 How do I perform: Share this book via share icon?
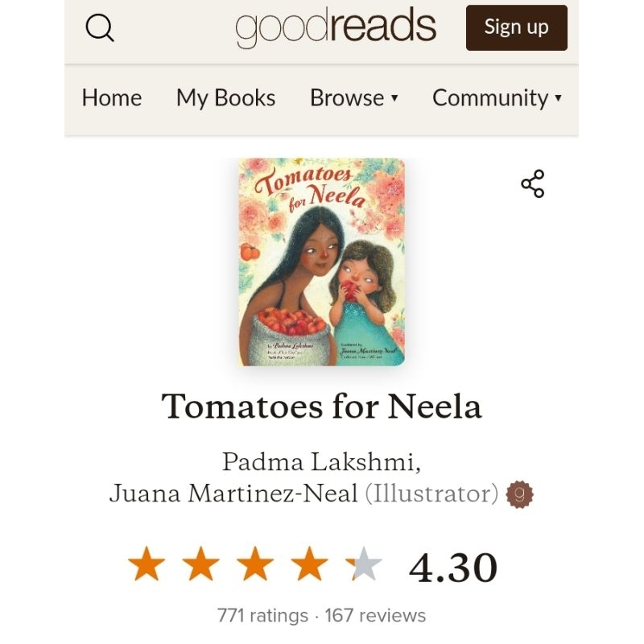[x=532, y=184]
